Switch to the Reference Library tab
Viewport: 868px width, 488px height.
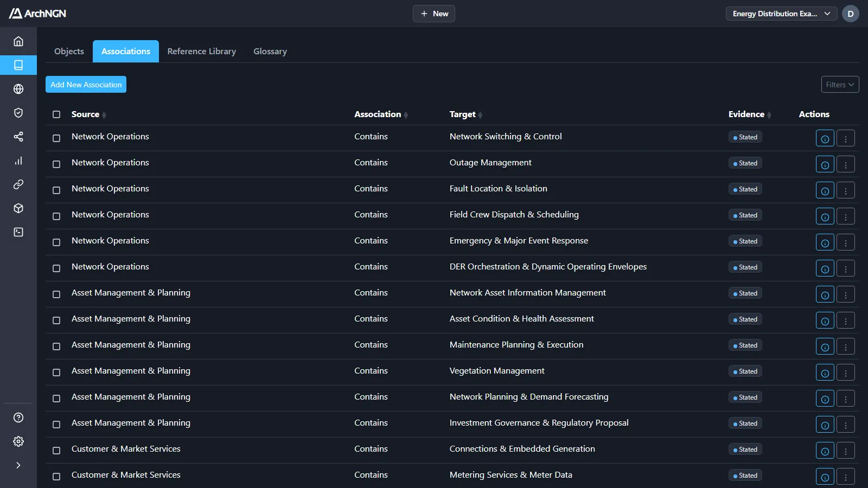point(202,52)
